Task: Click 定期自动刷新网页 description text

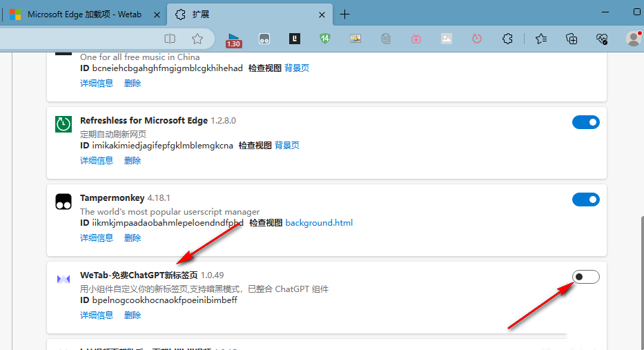Action: [x=113, y=135]
